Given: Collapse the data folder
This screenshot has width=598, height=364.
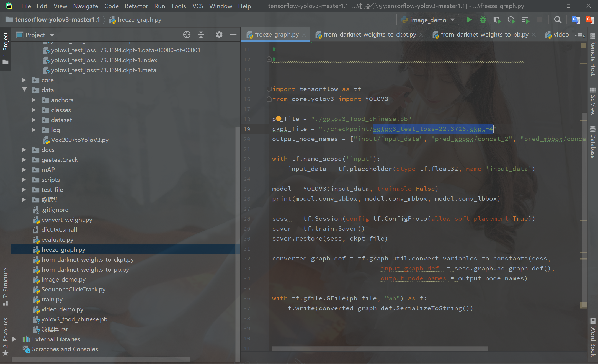Looking at the screenshot, I should pyautogui.click(x=24, y=90).
